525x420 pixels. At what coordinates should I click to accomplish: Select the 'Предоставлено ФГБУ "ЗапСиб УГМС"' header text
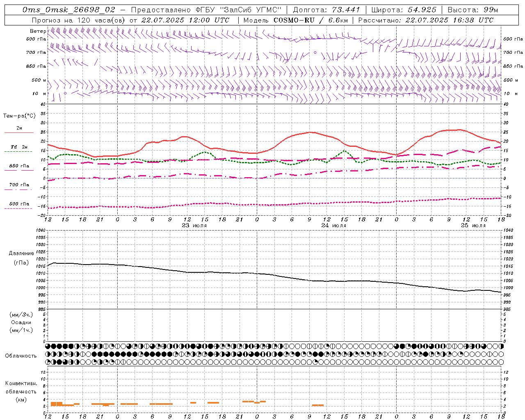[x=206, y=10]
